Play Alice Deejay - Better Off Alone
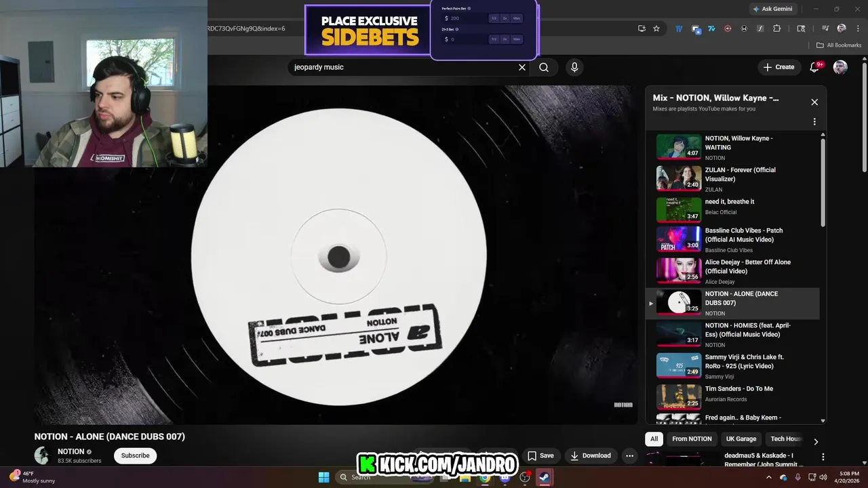Viewport: 868px width, 488px height. [732, 271]
